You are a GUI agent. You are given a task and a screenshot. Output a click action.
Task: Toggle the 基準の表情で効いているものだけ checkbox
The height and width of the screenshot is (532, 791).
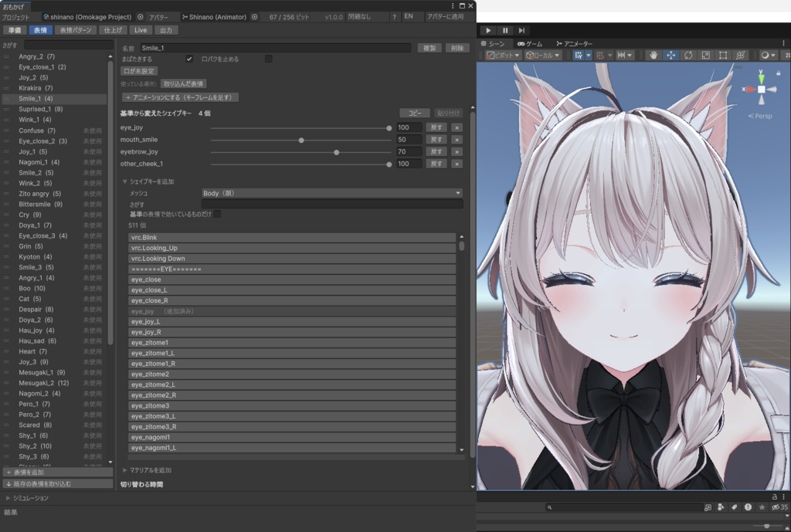click(217, 215)
